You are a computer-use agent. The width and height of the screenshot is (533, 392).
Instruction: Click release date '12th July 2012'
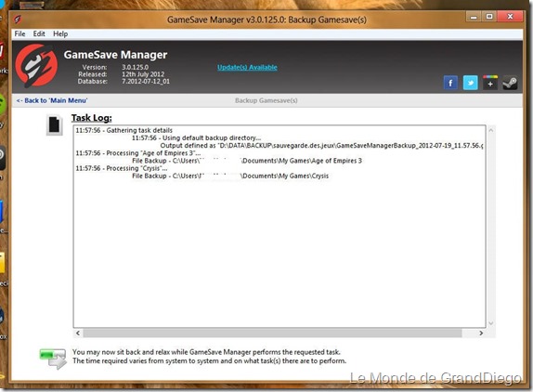pyautogui.click(x=143, y=74)
